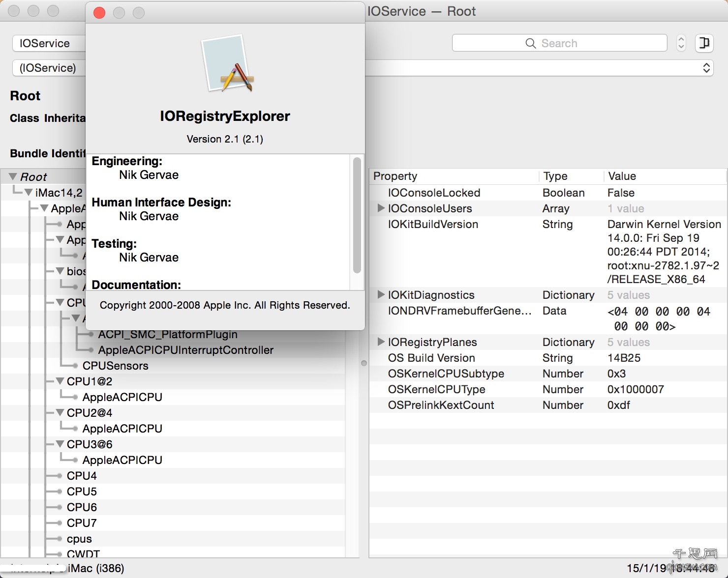Close the About IORegistryExplorer window
Screen dimensions: 728x578
pyautogui.click(x=99, y=13)
